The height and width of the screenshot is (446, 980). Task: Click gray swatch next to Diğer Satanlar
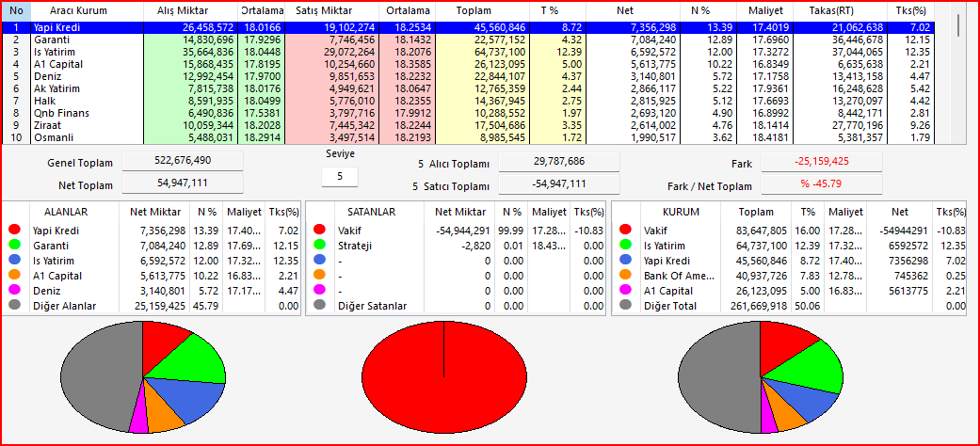tap(320, 306)
